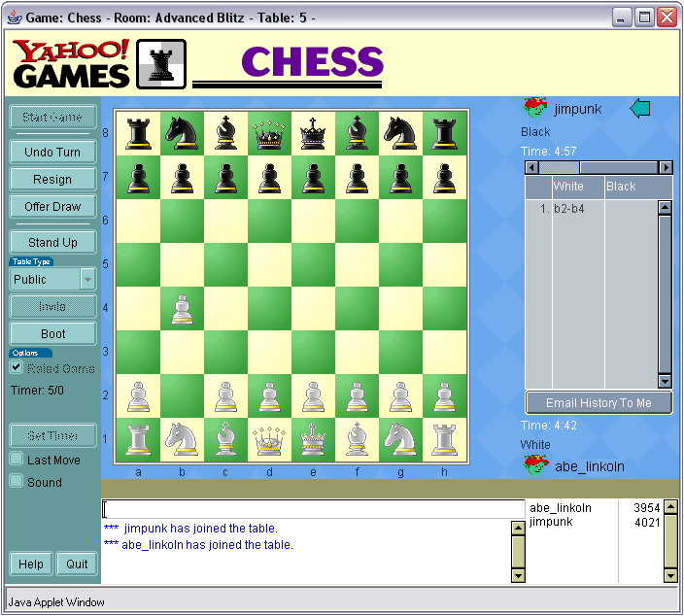Select the white bishop on f1
Viewport: 684px width, 616px height.
tap(357, 440)
